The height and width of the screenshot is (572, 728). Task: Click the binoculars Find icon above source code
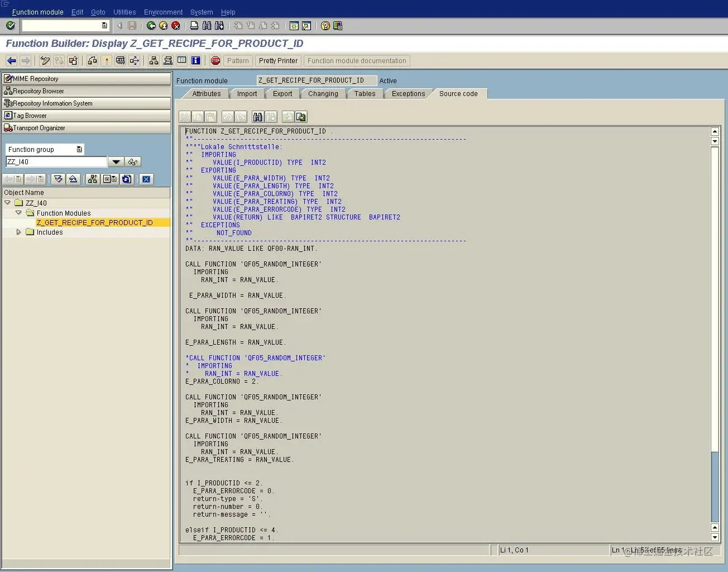click(x=257, y=117)
